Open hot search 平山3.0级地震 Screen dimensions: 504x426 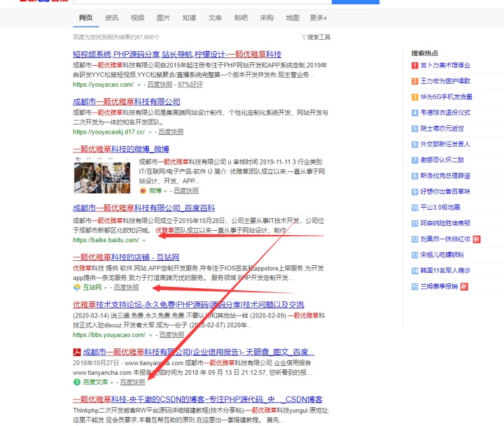(440, 208)
